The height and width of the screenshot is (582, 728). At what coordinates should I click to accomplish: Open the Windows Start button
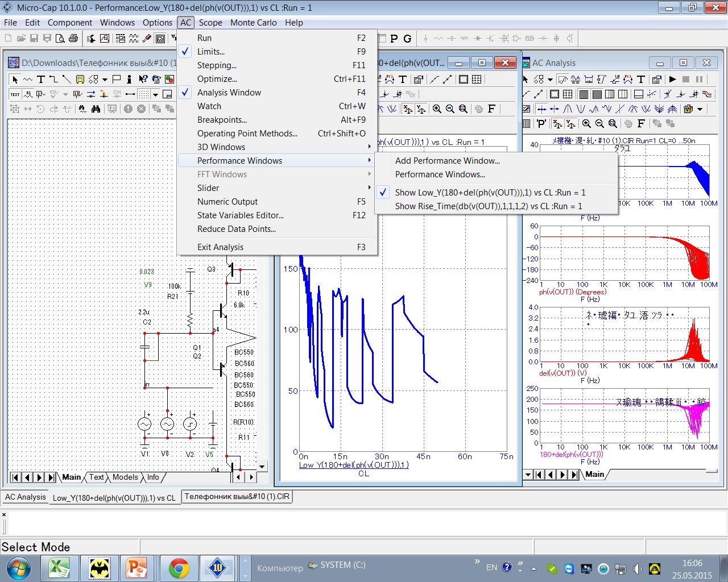coord(19,568)
